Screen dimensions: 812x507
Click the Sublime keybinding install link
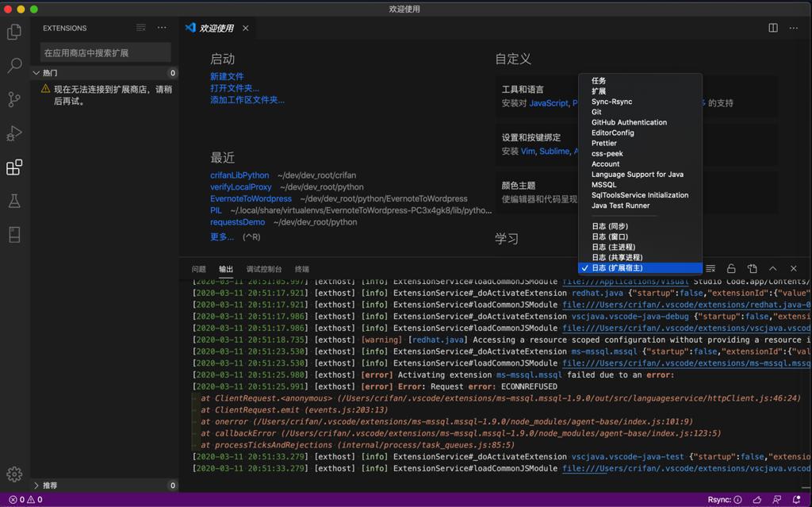pos(554,152)
